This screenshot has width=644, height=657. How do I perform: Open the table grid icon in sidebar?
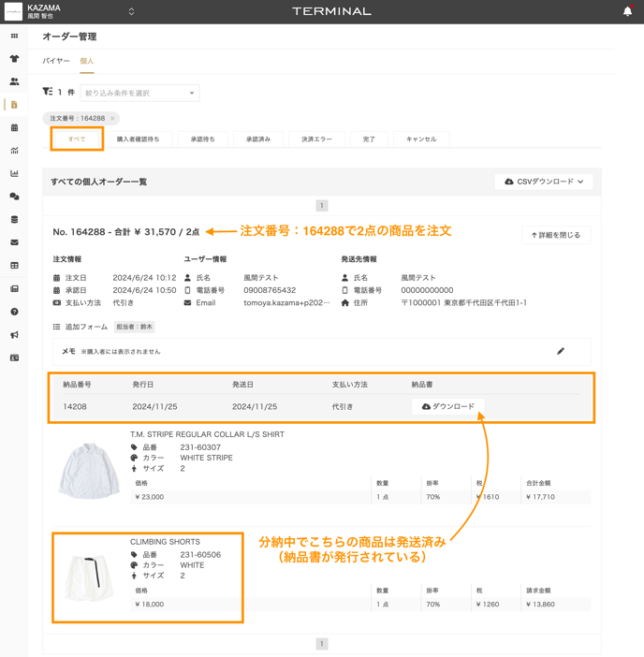point(14,266)
